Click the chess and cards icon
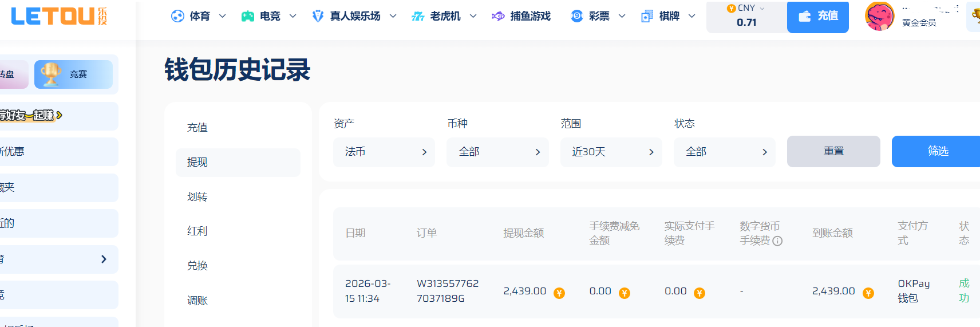The image size is (980, 327). point(647,16)
